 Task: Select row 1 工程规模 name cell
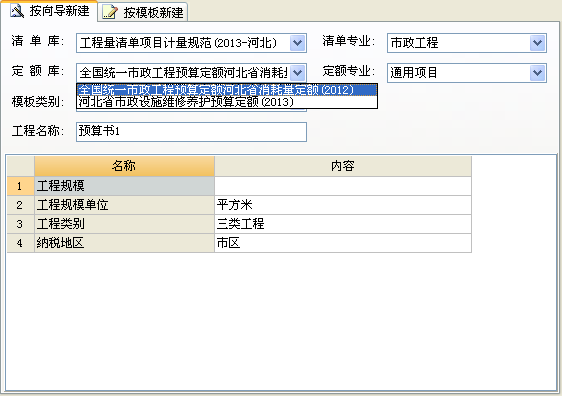click(x=124, y=186)
